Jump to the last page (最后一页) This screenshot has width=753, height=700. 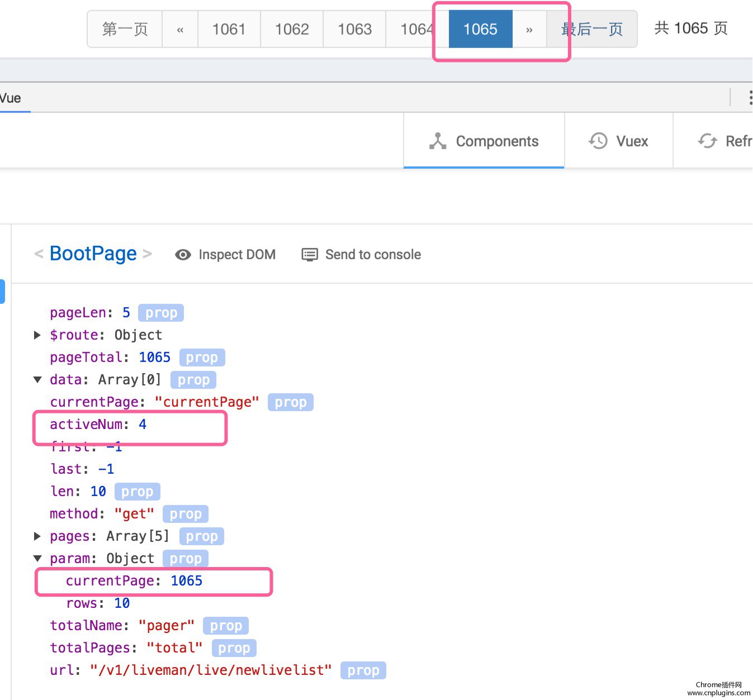(x=592, y=29)
